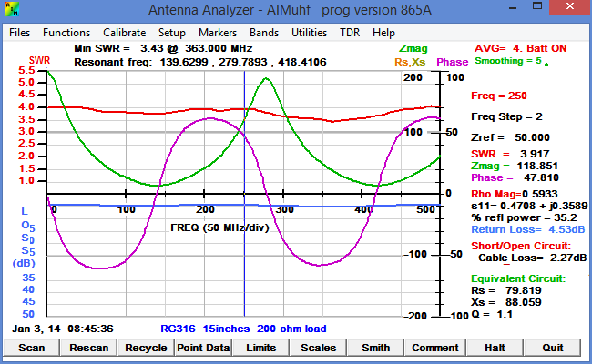592x364 pixels.
Task: Open the Utilities menu
Action: point(309,32)
